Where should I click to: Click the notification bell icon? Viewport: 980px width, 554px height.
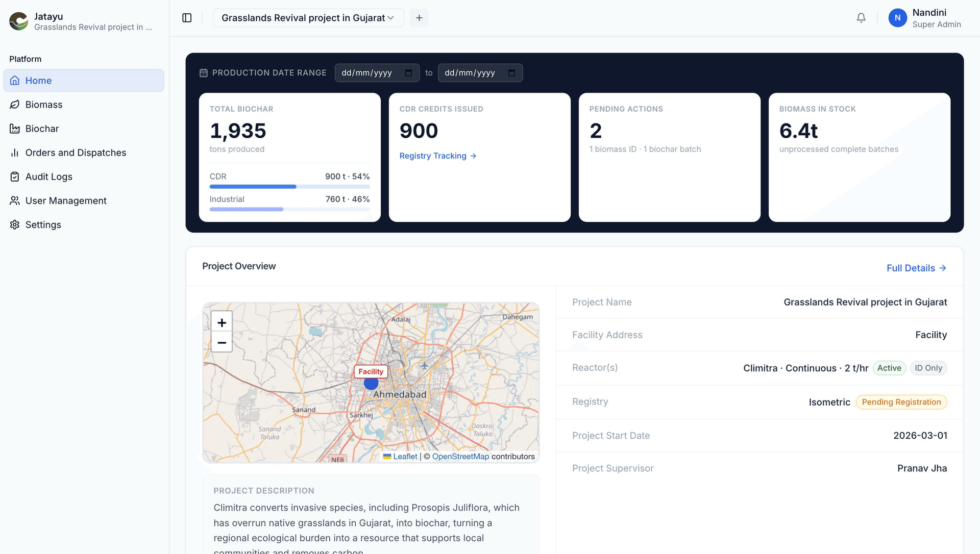(861, 17)
